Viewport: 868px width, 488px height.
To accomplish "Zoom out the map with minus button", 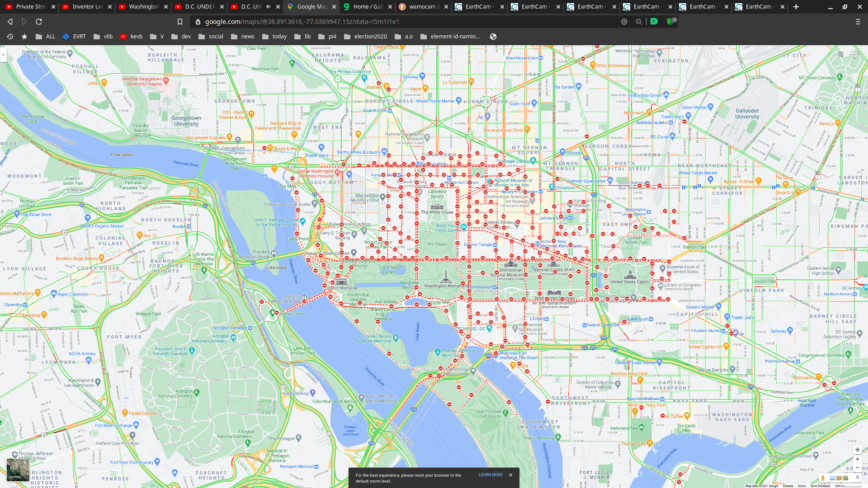I will coord(857,468).
